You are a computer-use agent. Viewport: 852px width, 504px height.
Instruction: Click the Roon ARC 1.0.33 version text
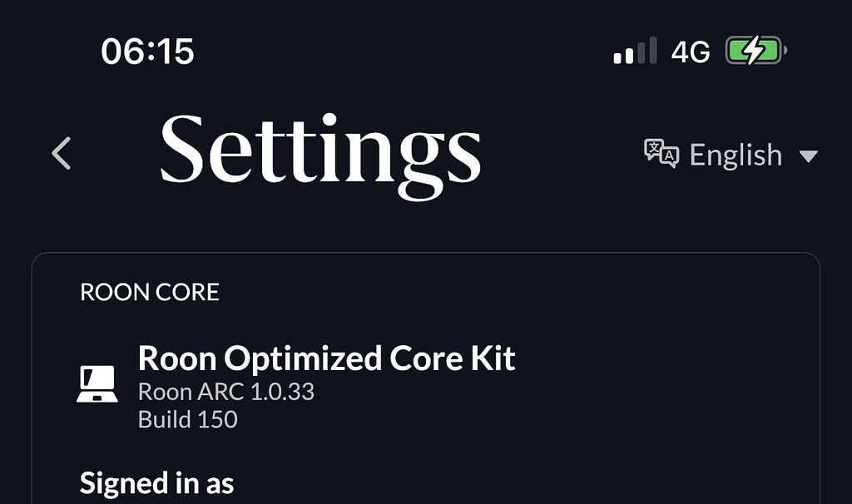226,391
